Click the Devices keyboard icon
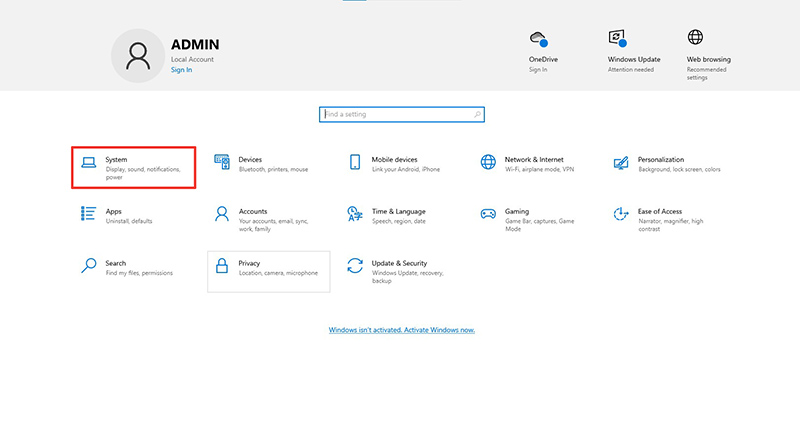The height and width of the screenshot is (429, 800). coord(222,162)
